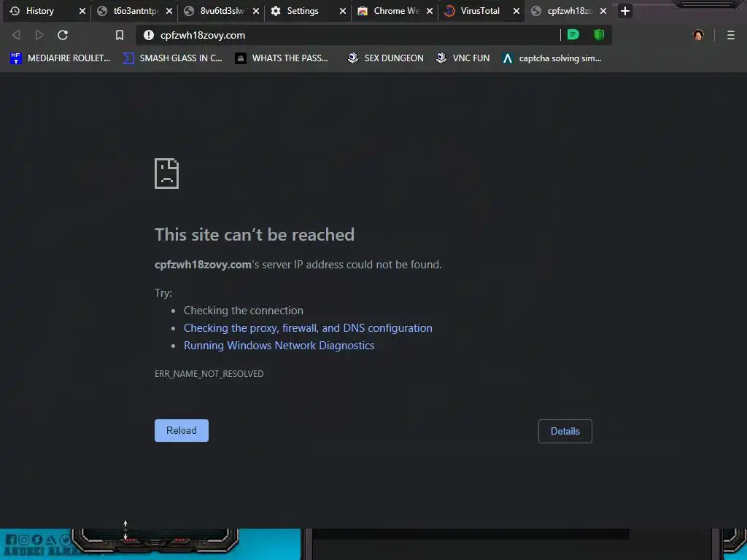
Task: Click the back navigation arrow
Action: (16, 35)
